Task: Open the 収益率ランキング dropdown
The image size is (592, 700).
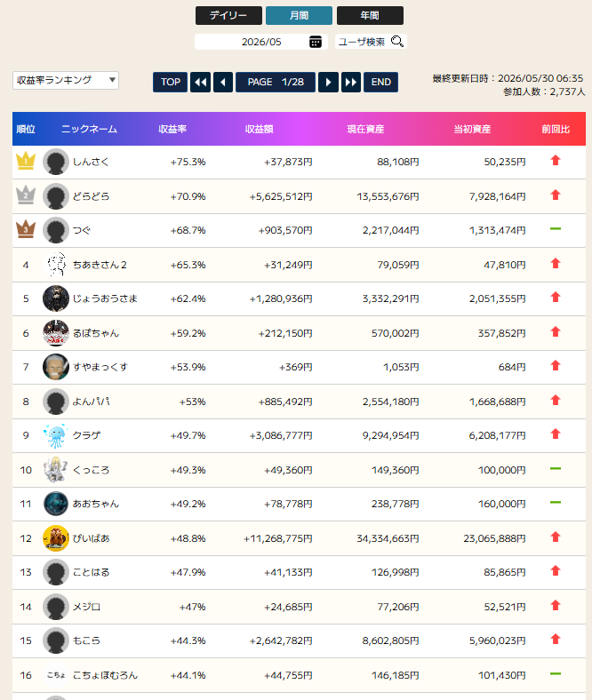Action: [x=66, y=80]
